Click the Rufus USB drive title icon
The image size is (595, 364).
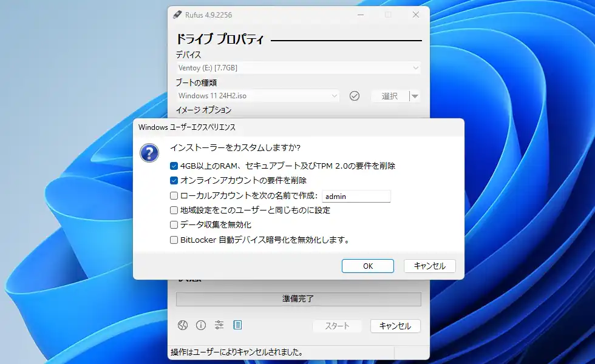tap(177, 15)
